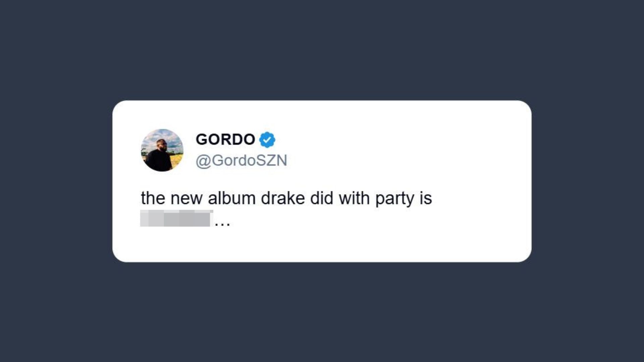644x362 pixels.
Task: Click the blue verified badge
Action: (267, 140)
